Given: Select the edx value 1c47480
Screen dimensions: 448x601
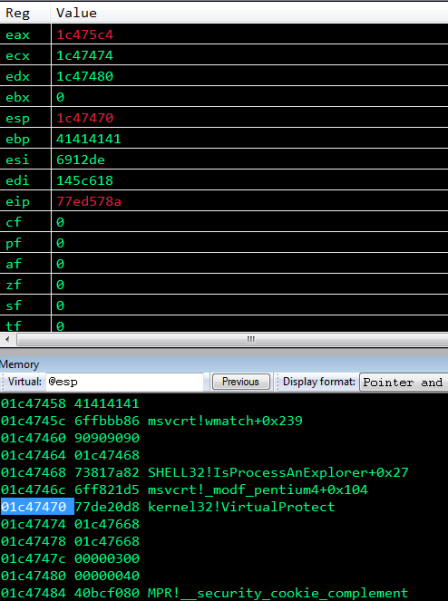Looking at the screenshot, I should pos(85,76).
